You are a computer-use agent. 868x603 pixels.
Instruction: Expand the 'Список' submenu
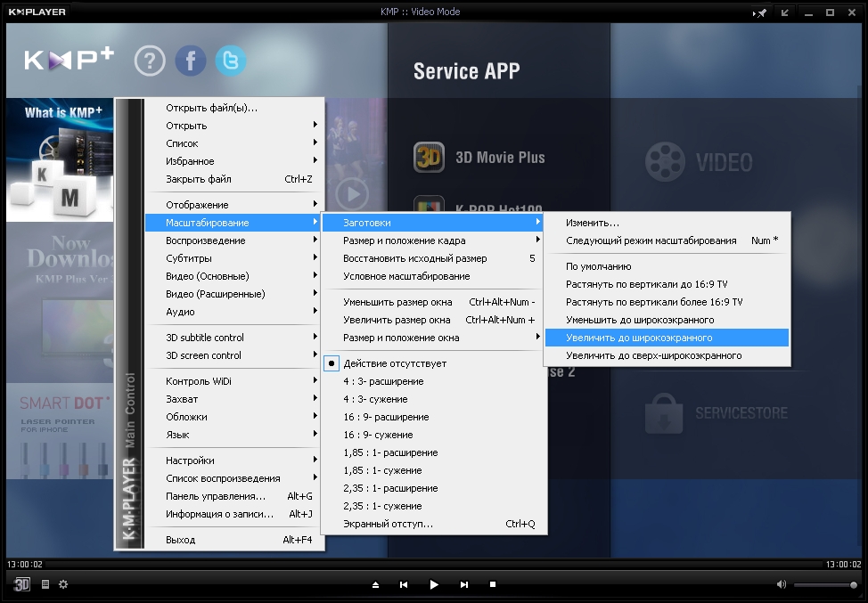pyautogui.click(x=233, y=143)
